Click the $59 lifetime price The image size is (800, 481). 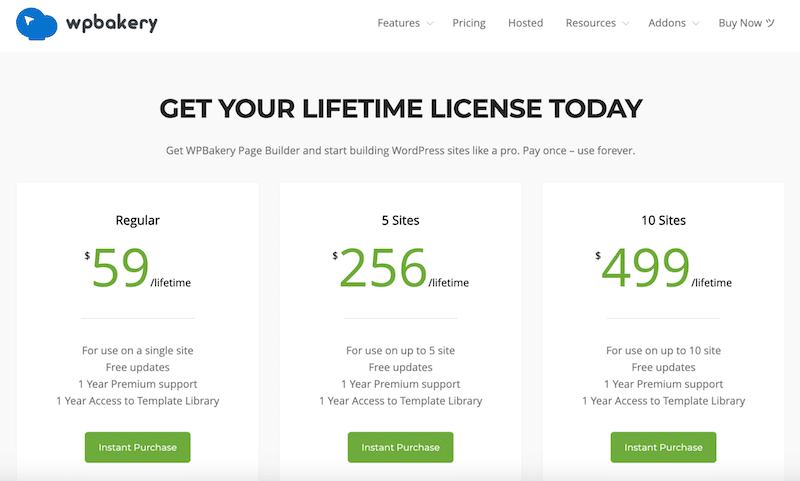pos(120,269)
